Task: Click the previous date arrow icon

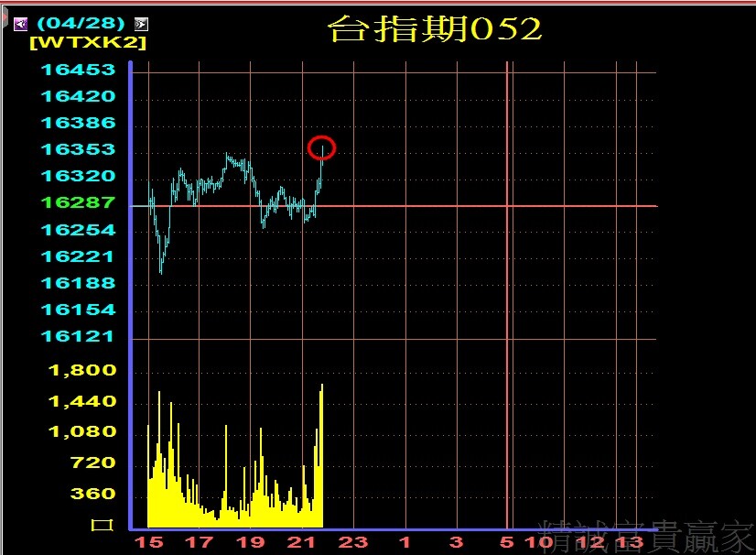Action: pos(21,24)
